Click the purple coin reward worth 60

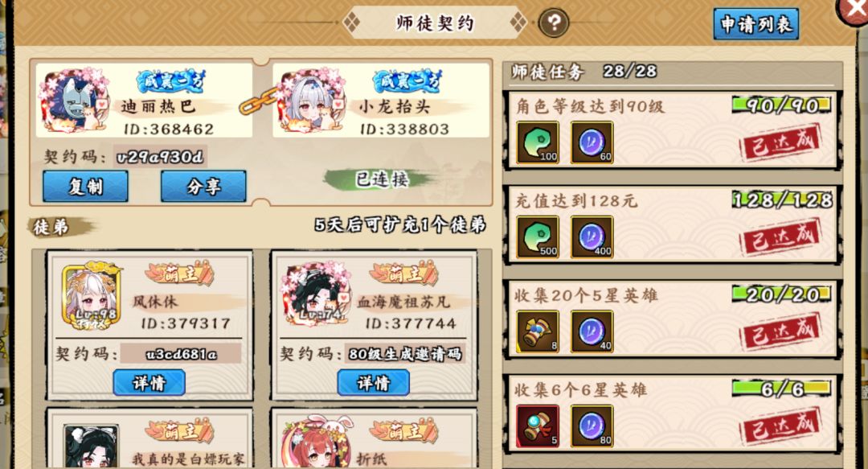pos(592,143)
